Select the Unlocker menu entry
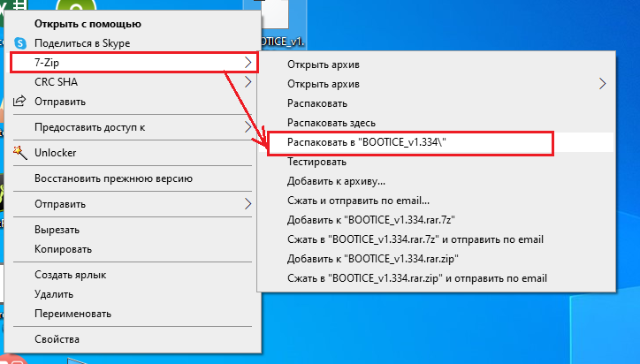Viewport: 640px width, 364px height. 55,153
